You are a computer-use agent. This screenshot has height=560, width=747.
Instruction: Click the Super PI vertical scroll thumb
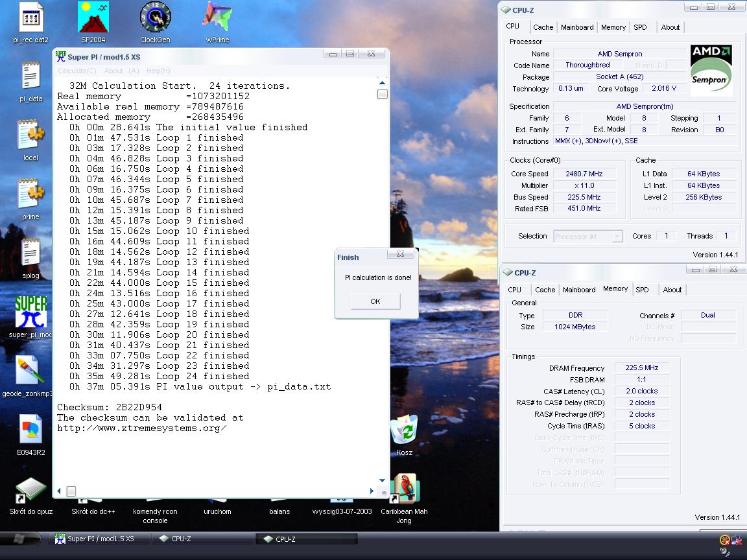point(382,94)
